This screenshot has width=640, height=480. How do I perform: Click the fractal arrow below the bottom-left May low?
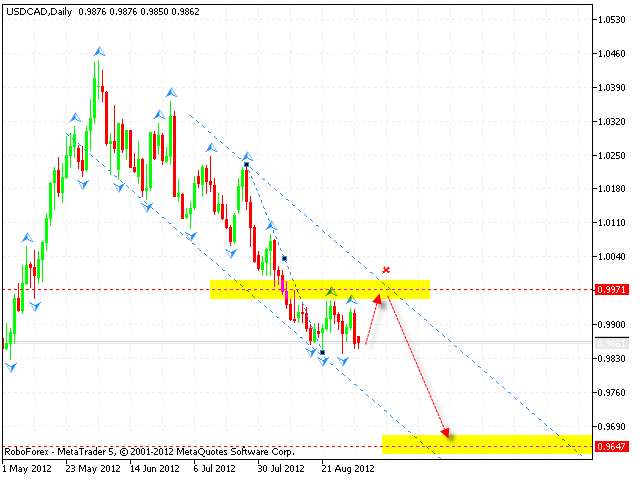tap(11, 367)
